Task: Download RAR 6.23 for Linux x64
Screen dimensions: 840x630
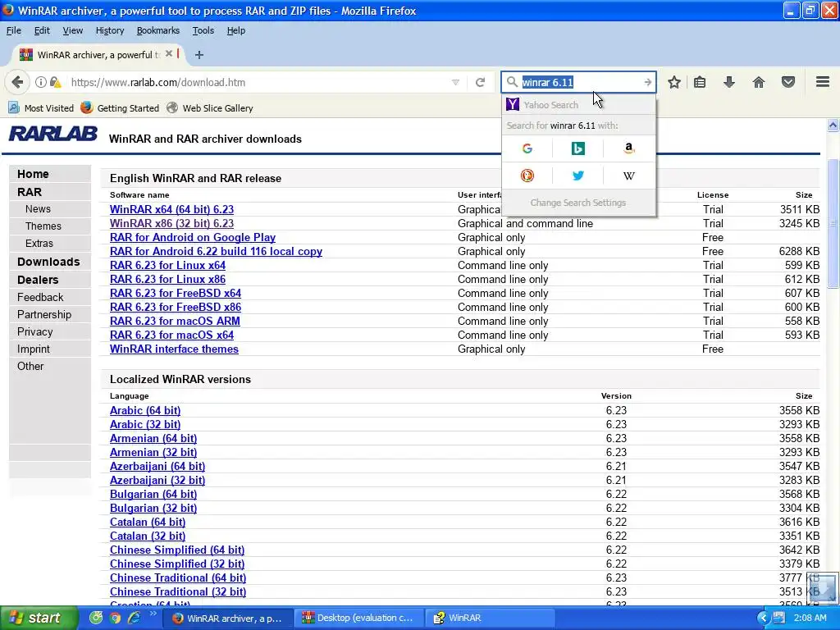Action: tap(167, 265)
